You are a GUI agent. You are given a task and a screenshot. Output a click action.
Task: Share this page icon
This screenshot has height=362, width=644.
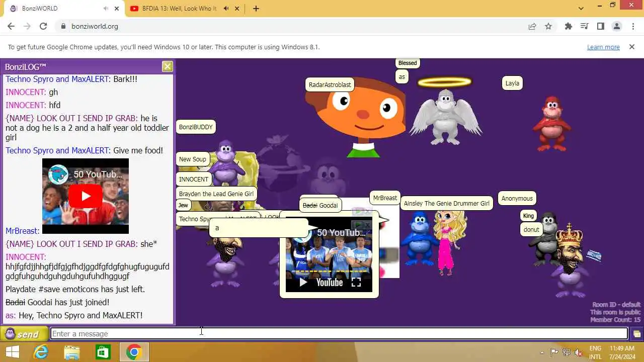(x=532, y=26)
